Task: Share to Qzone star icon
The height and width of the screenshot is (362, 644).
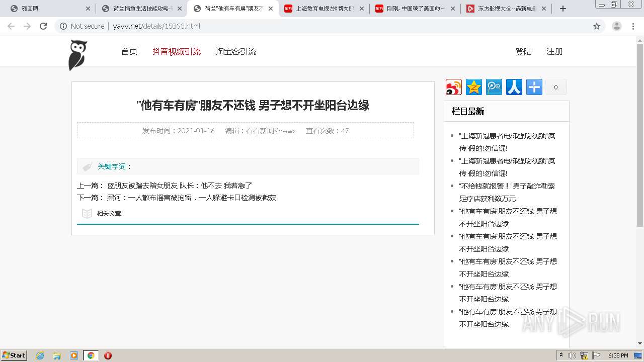Action: (x=474, y=87)
